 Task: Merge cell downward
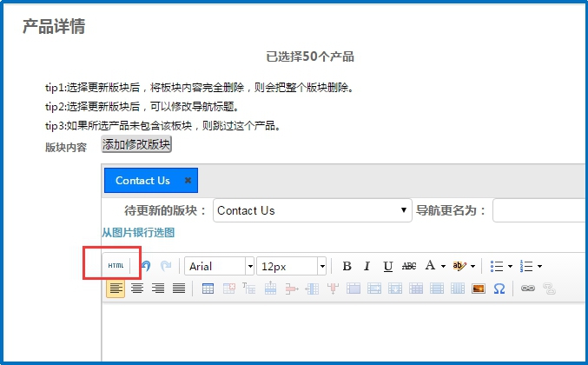coord(395,289)
